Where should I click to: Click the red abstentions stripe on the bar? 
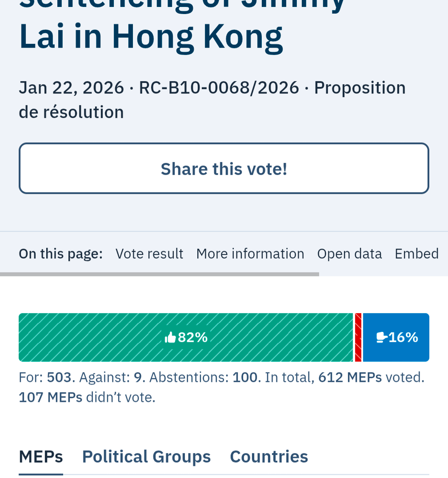coord(358,337)
